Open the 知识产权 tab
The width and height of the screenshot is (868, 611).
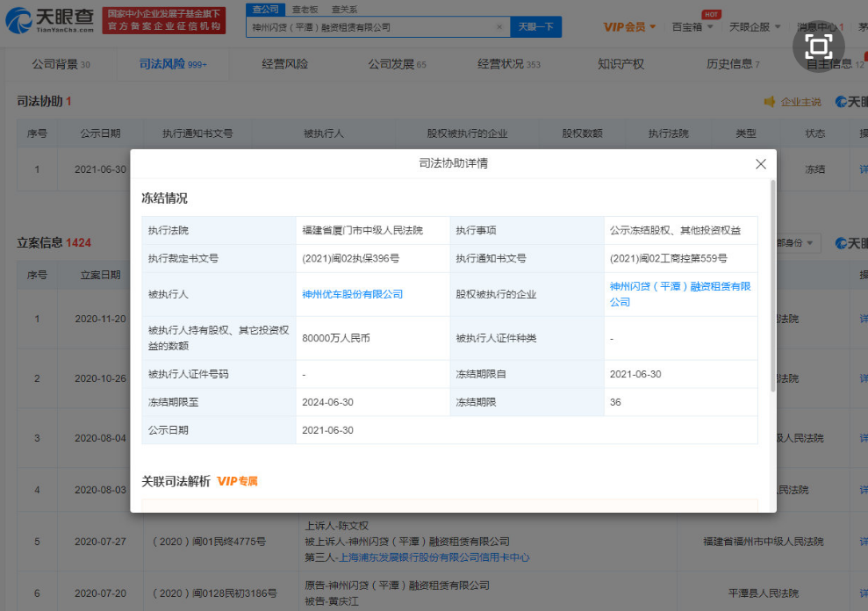click(x=621, y=64)
